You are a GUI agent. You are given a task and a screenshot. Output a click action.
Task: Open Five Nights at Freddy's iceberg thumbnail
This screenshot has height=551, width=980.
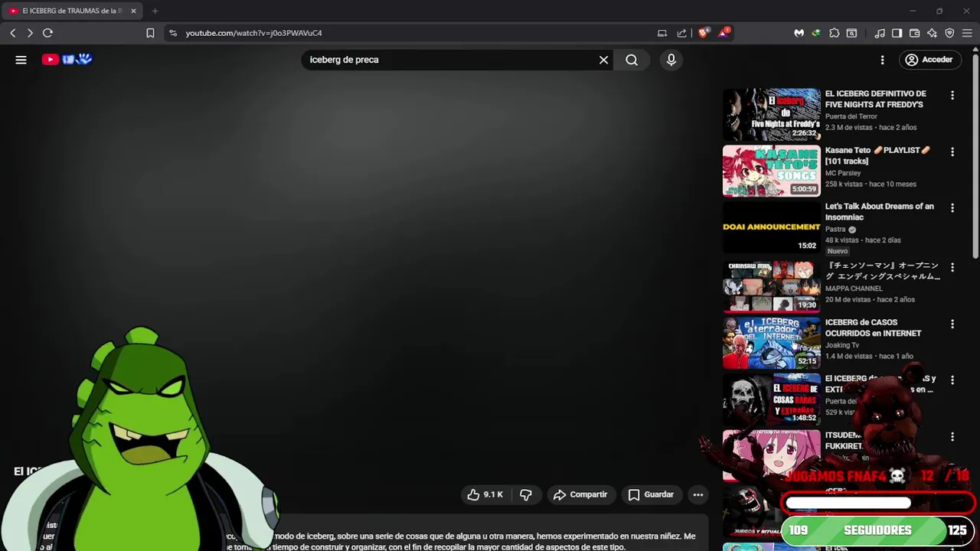click(772, 115)
